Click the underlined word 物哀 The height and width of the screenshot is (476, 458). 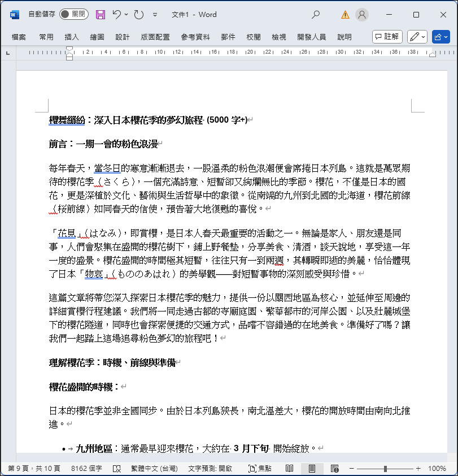point(94,274)
